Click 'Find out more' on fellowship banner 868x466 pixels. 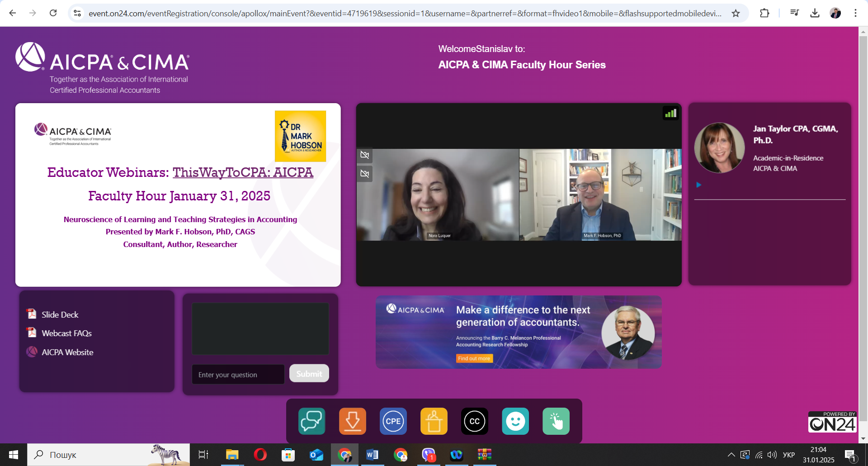coord(474,358)
